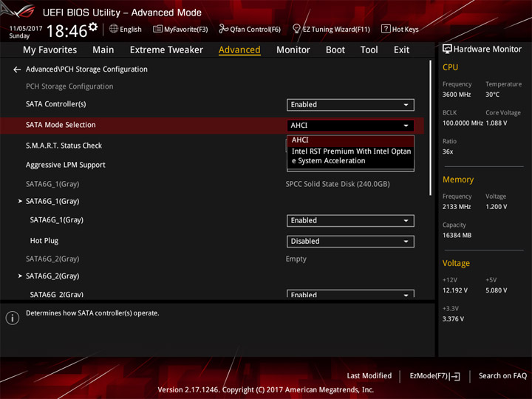Switch to Exit tab
Screen dimensions: 532x399
point(401,50)
